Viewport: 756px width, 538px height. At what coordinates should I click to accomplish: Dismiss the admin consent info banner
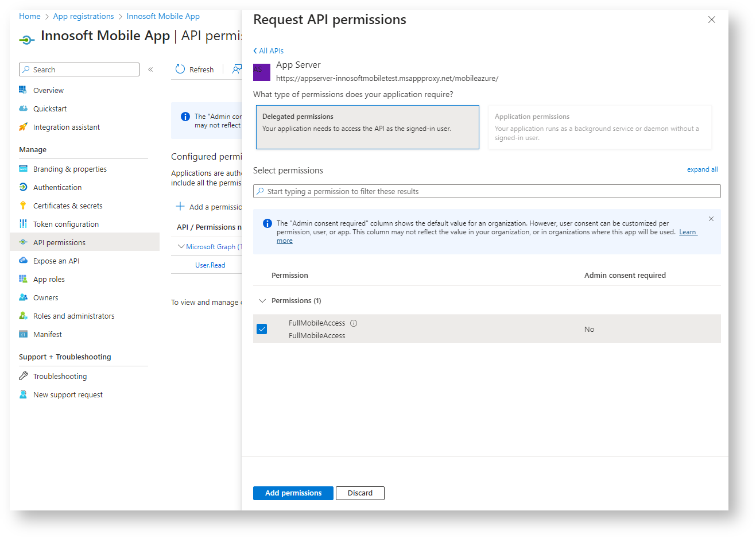coord(711,219)
